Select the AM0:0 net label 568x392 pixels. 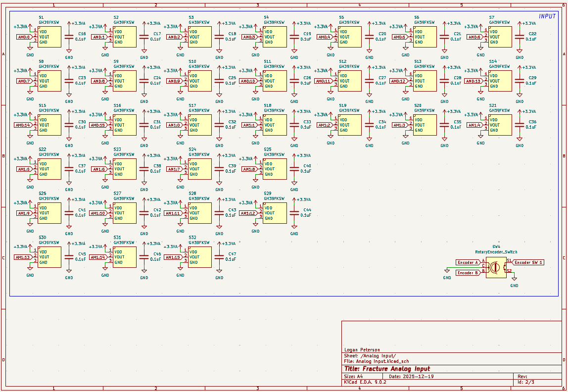click(x=24, y=37)
